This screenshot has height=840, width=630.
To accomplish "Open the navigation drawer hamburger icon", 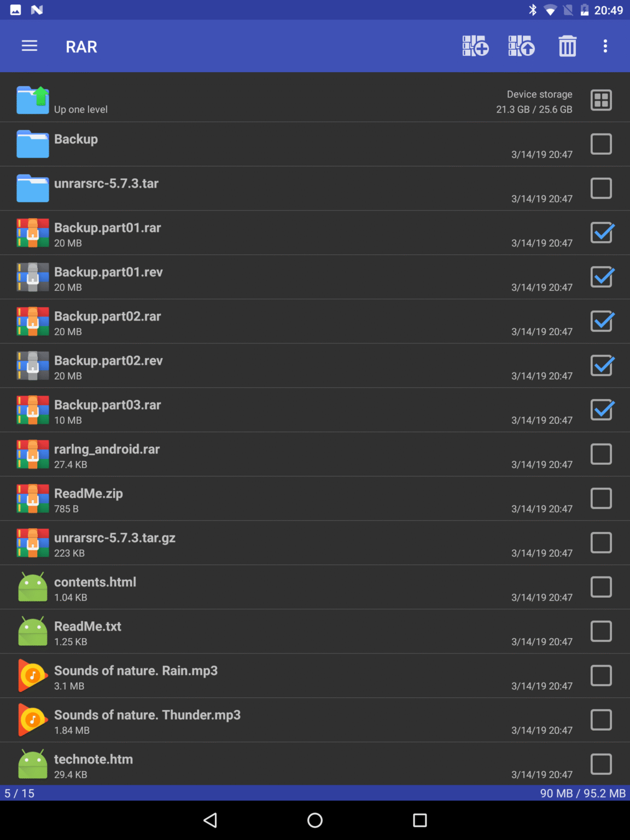I will pos(29,46).
